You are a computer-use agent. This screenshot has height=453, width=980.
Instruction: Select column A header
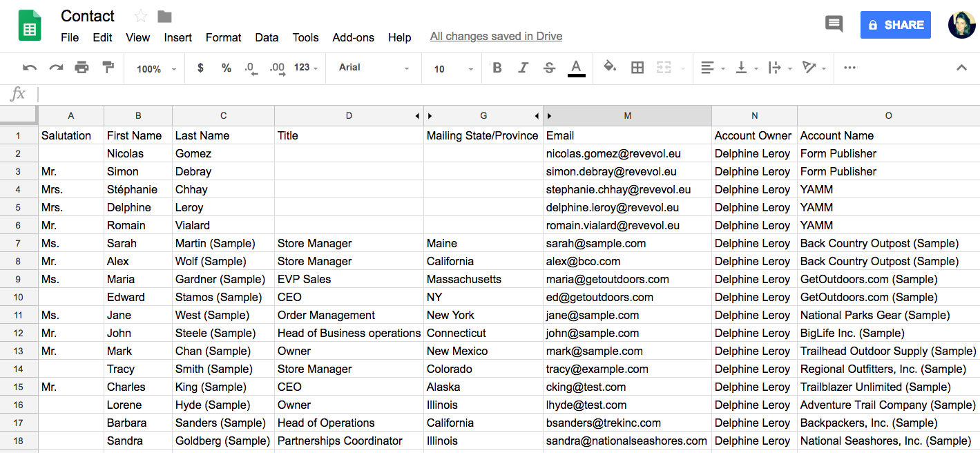click(x=71, y=115)
